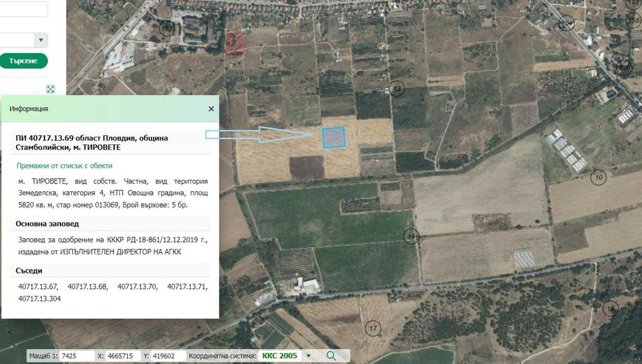Click the magnifier icon in coordinate bar

(x=331, y=356)
